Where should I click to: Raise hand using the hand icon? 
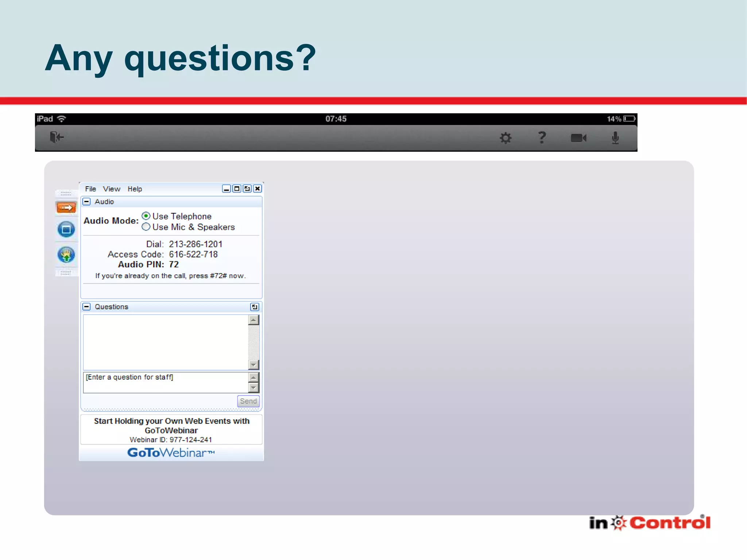(x=66, y=254)
